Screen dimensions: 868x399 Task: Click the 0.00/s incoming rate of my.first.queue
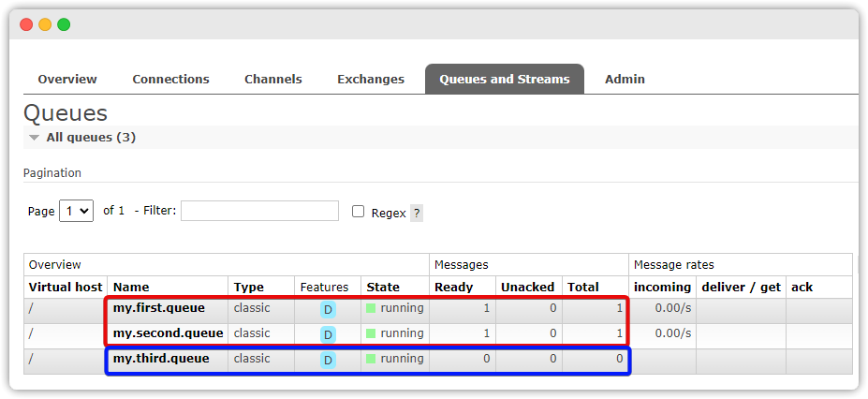(673, 308)
